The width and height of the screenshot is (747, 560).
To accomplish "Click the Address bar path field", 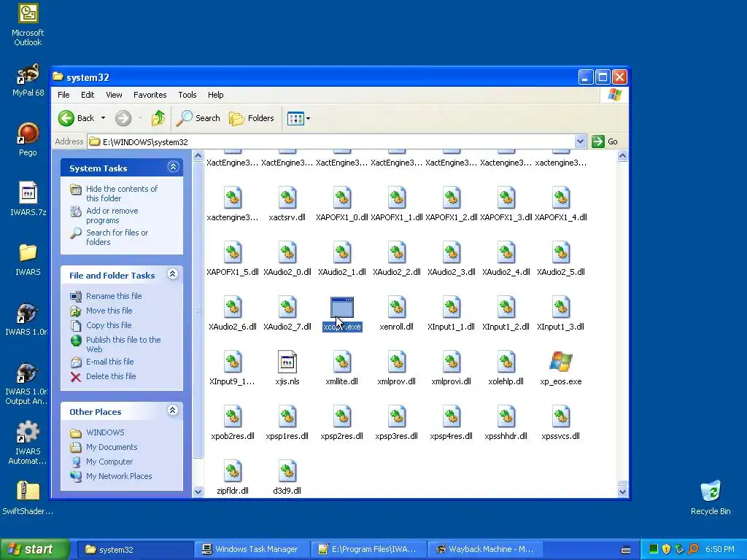I will pyautogui.click(x=331, y=141).
